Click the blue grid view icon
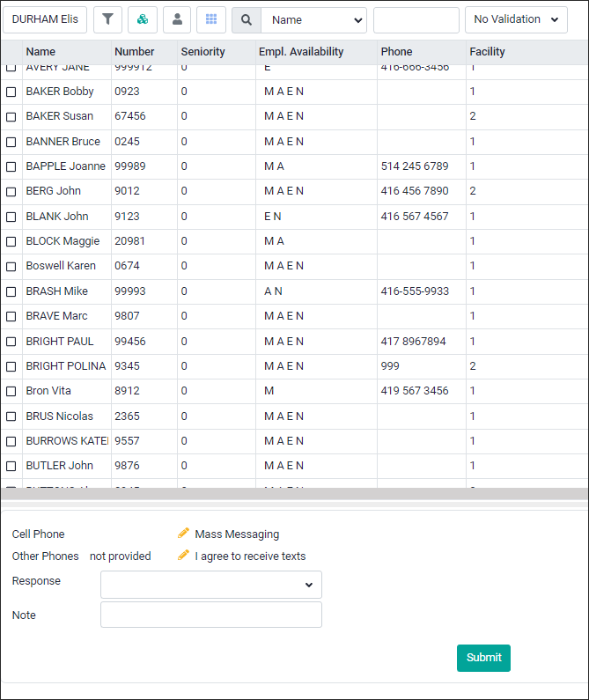The width and height of the screenshot is (589, 700). pos(211,19)
